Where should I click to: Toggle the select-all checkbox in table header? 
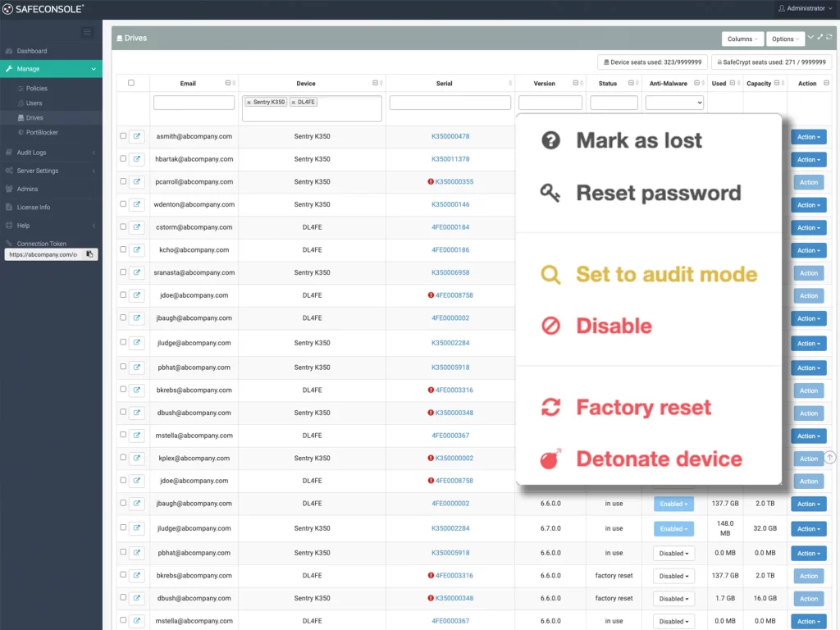131,83
